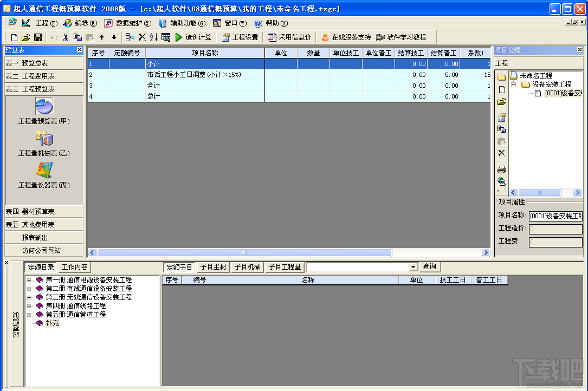Viewport: 588px width, 391px height.
Task: Expand 第一册 通信电源设备安装工程 node
Action: (29, 280)
